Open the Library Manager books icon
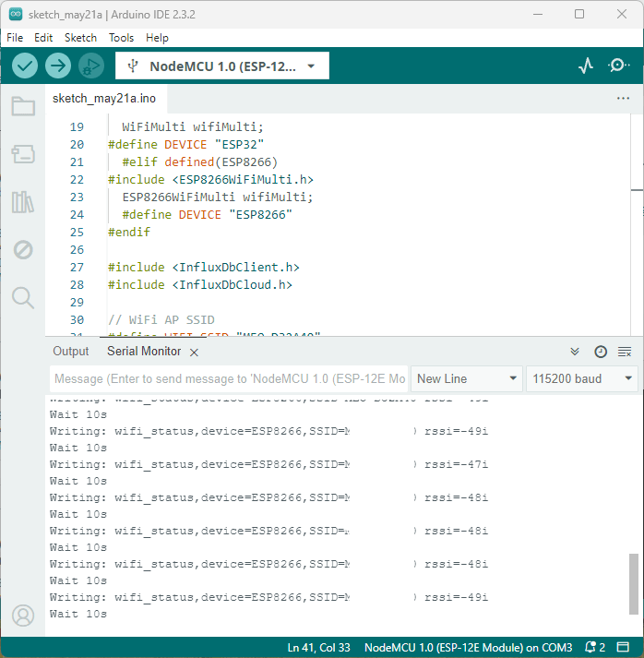This screenshot has height=658, width=644. [x=23, y=202]
